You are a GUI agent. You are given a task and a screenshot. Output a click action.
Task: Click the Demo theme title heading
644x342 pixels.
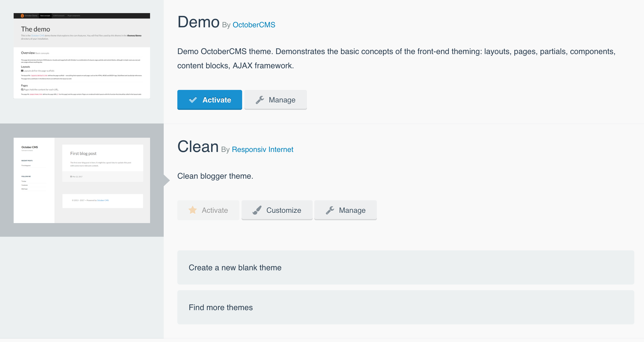pyautogui.click(x=198, y=22)
